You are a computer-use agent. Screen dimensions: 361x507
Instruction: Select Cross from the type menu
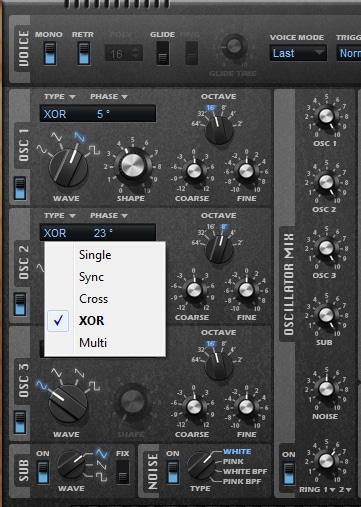[x=105, y=299]
